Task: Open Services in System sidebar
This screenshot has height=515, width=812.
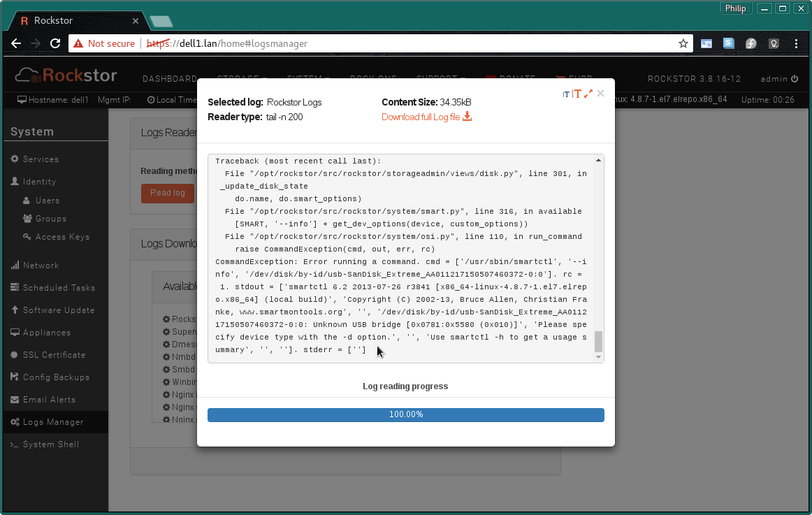Action: coord(35,159)
